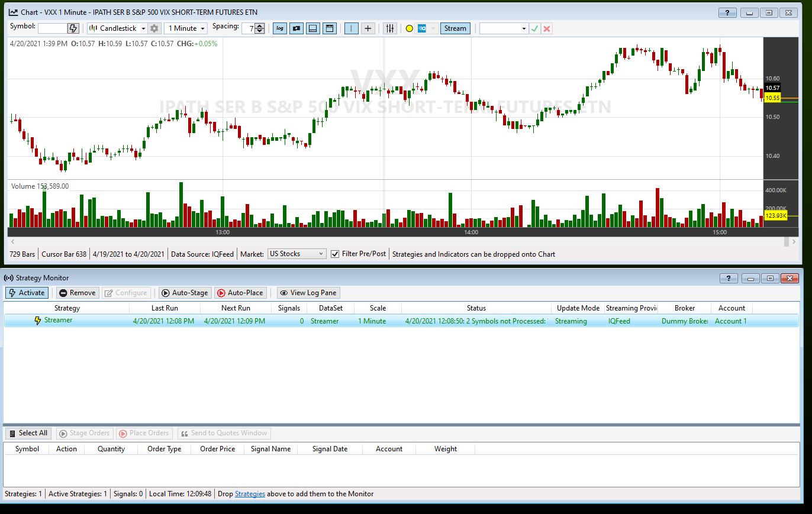The image size is (812, 514).
Task: Click the yellow circle status indicator
Action: [409, 28]
